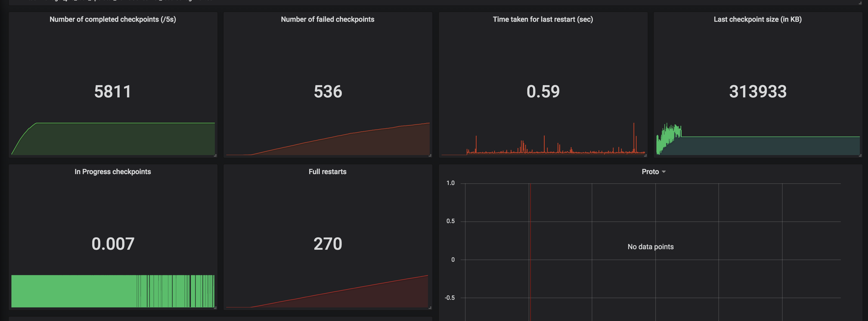The height and width of the screenshot is (321, 868).
Task: Click resize handle of last restart time panel
Action: tap(645, 155)
